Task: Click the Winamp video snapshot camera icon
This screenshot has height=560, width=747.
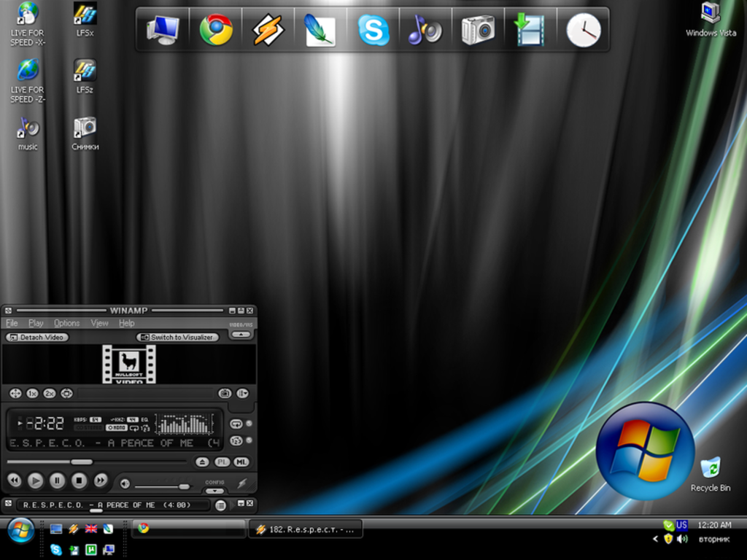Action: (225, 393)
